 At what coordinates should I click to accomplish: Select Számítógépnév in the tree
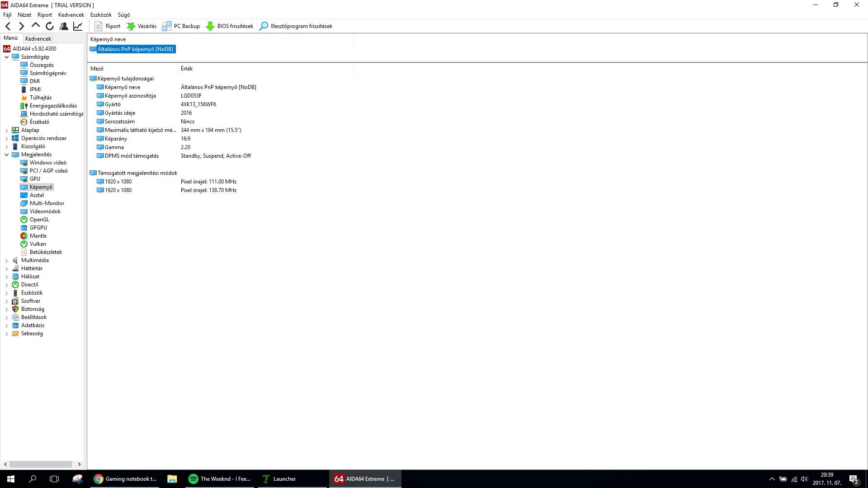pos(48,73)
